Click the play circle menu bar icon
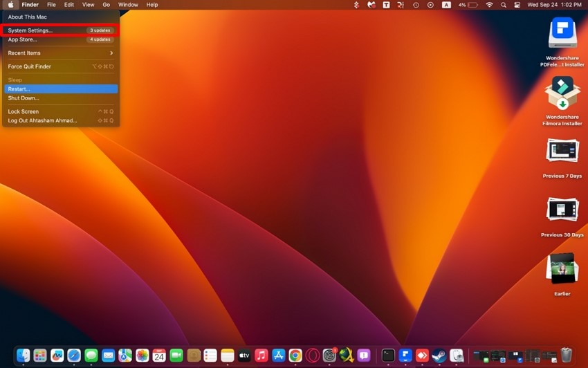This screenshot has width=588, height=368. click(430, 5)
